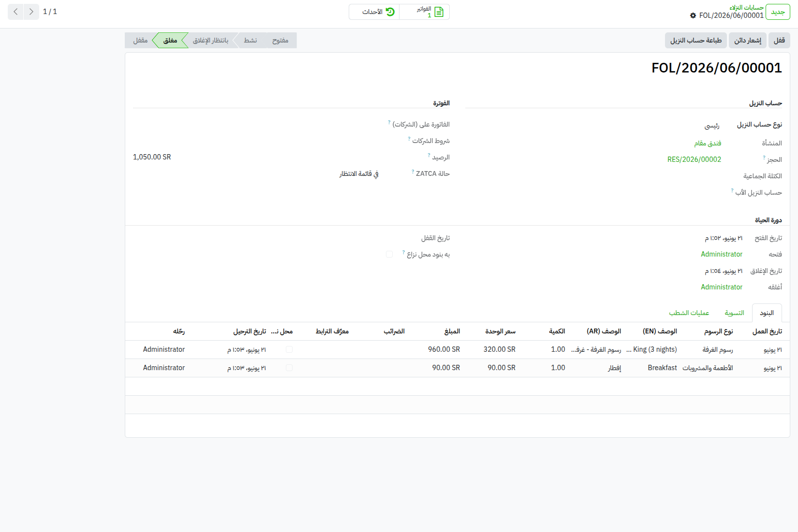This screenshot has height=532, width=798.
Task: Open reservation link RES/2026/00002
Action: [694, 159]
